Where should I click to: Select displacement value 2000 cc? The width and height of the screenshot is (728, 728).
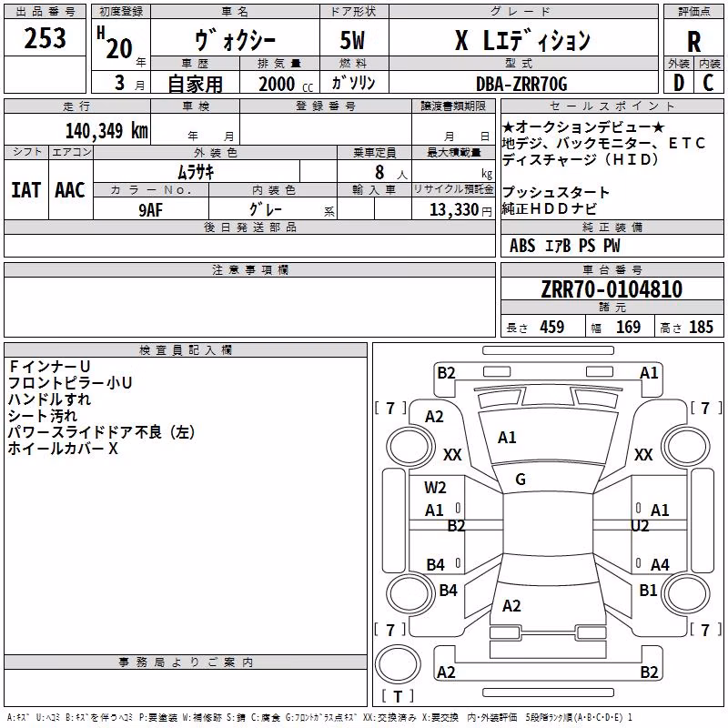pos(286,84)
